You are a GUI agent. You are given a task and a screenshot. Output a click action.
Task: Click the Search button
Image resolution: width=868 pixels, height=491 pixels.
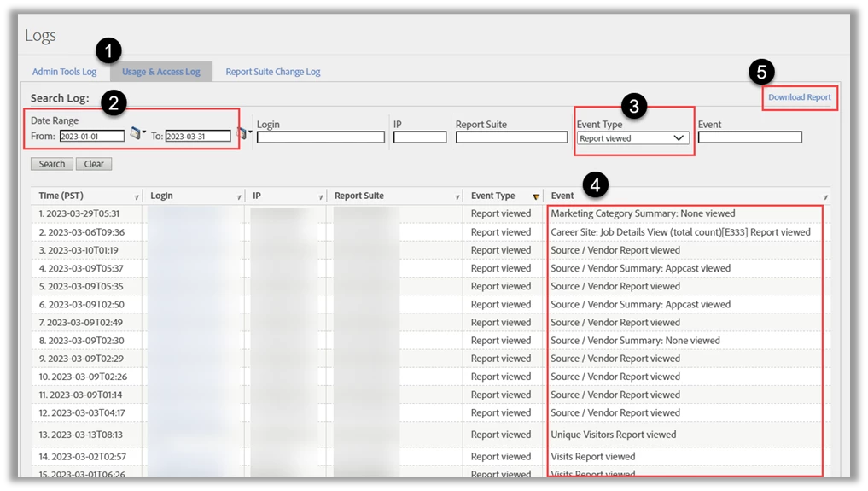[x=52, y=164]
